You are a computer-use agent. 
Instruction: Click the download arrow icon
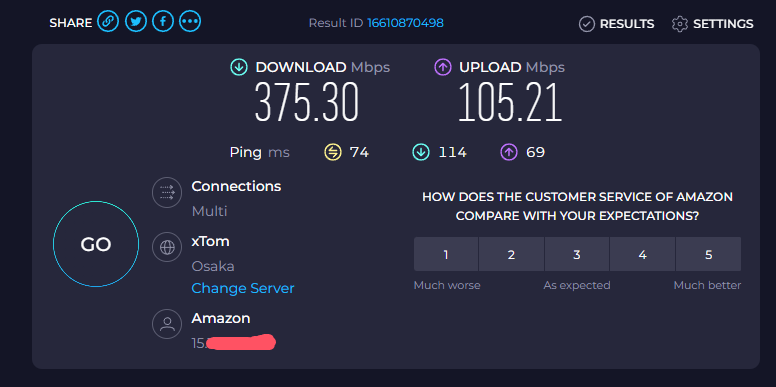coord(239,67)
